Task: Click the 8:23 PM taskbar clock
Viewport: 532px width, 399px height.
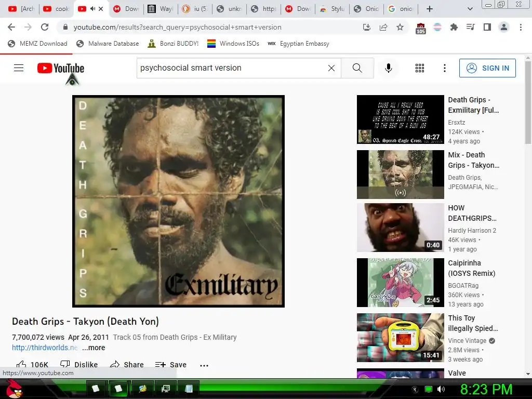Action: point(486,389)
